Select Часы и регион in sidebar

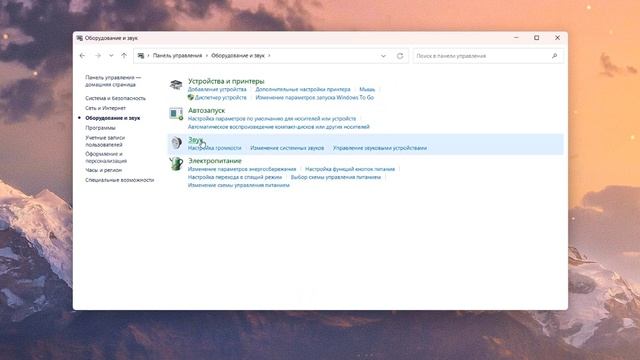[x=104, y=170]
